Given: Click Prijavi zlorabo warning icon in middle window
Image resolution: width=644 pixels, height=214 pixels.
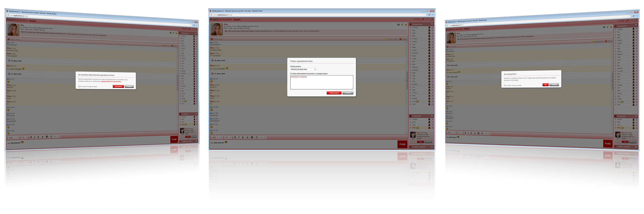Looking at the screenshot, I should [386, 39].
